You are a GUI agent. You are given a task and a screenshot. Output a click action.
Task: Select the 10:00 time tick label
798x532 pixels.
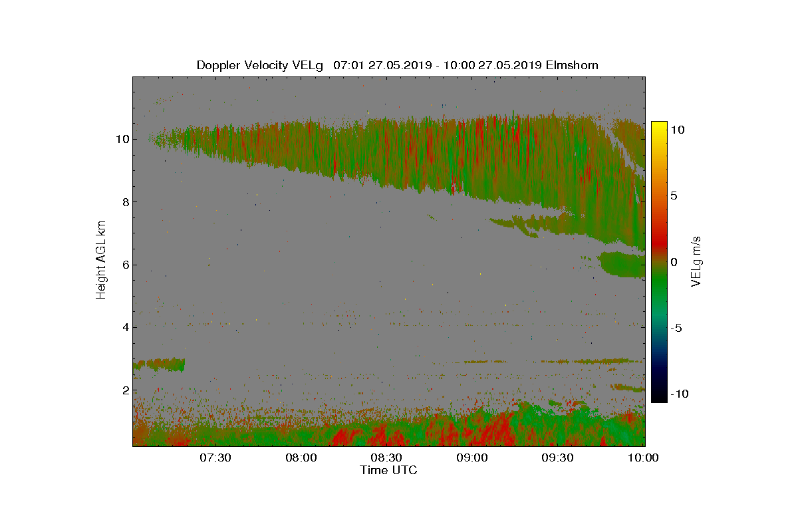(x=644, y=458)
